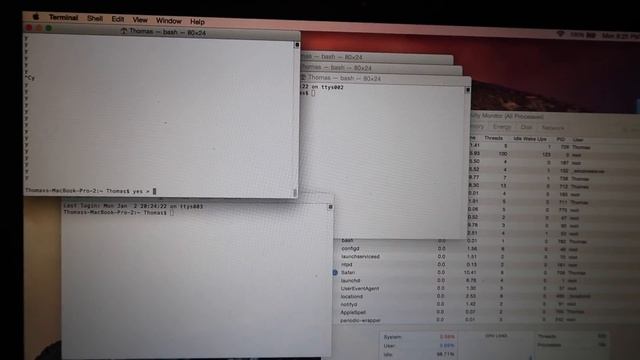
Task: Select the AppleSpell process row
Action: (x=487, y=312)
